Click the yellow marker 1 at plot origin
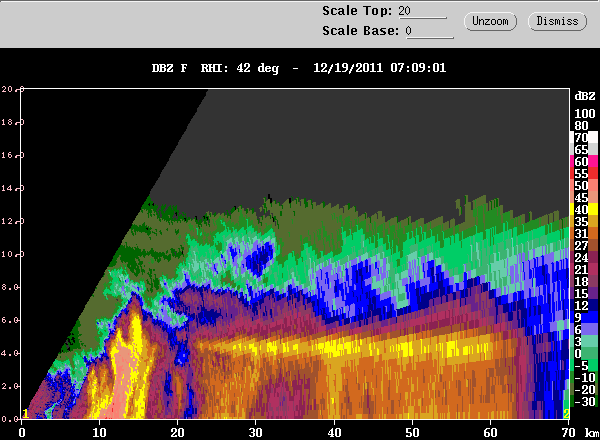The width and height of the screenshot is (600, 440). click(26, 414)
